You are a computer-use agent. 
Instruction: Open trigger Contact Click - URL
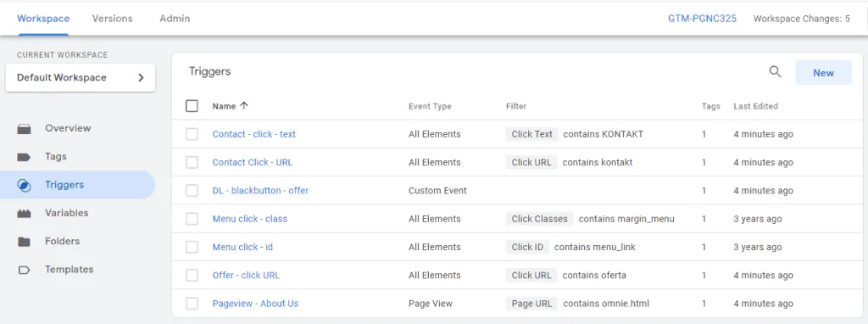(x=253, y=162)
